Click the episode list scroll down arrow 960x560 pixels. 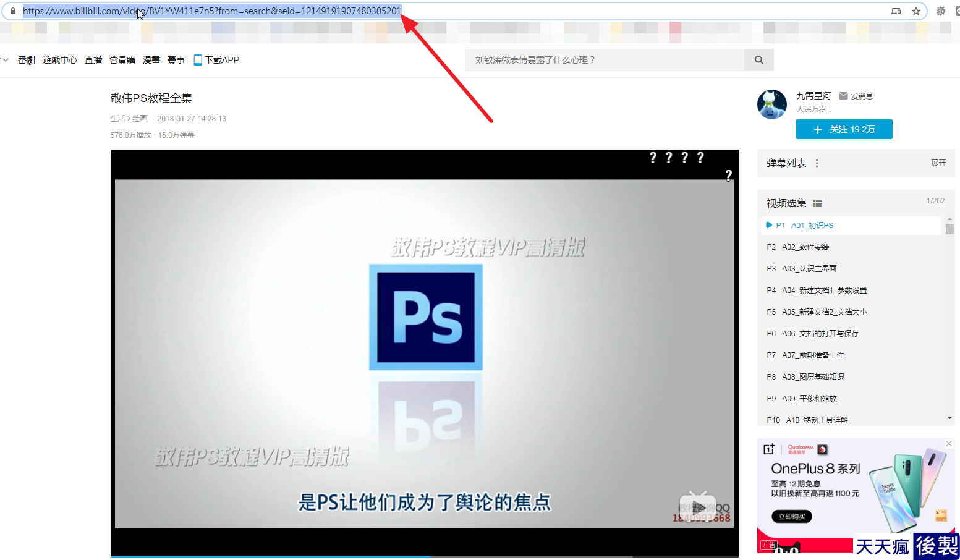pyautogui.click(x=949, y=418)
